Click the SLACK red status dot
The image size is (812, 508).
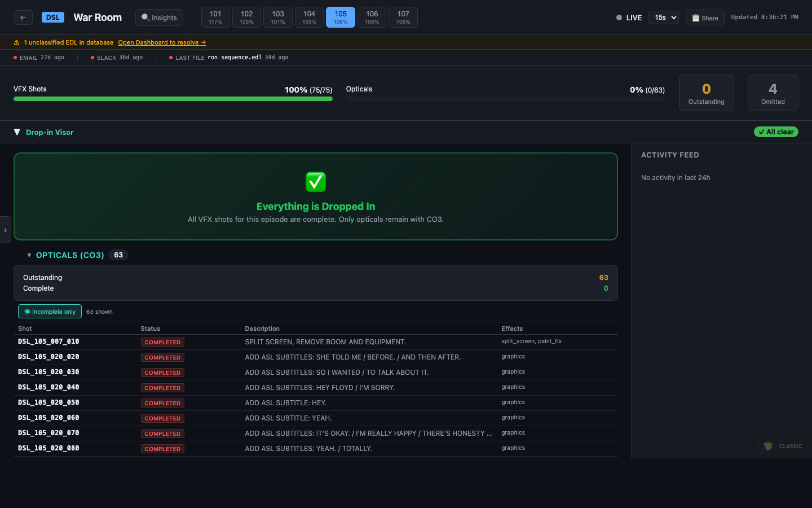(92, 58)
